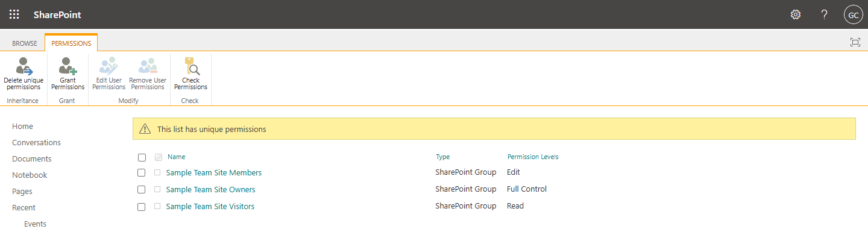Open the GC account avatar
Screen dimensions: 868x229
click(854, 14)
